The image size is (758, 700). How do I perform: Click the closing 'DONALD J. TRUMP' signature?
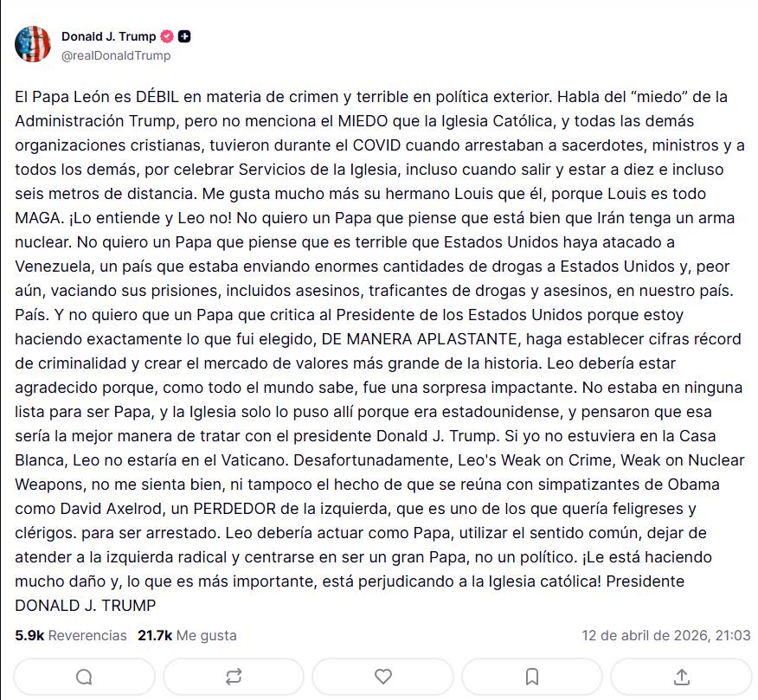click(85, 605)
